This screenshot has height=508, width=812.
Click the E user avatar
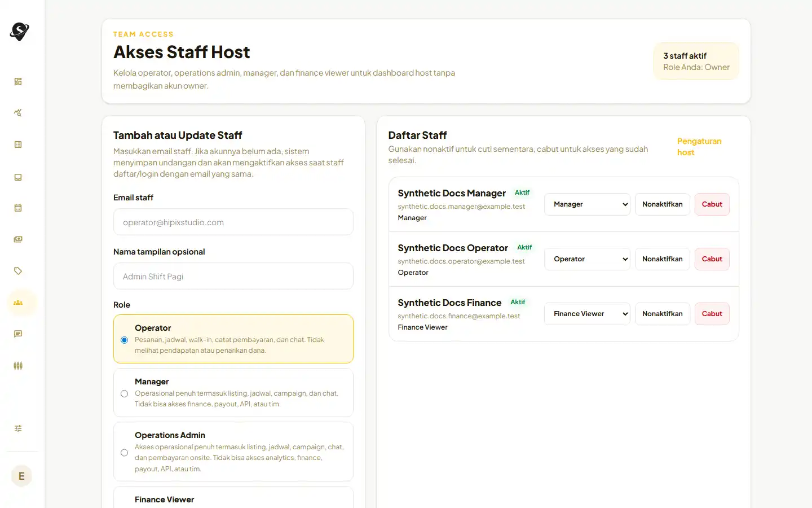pyautogui.click(x=21, y=476)
